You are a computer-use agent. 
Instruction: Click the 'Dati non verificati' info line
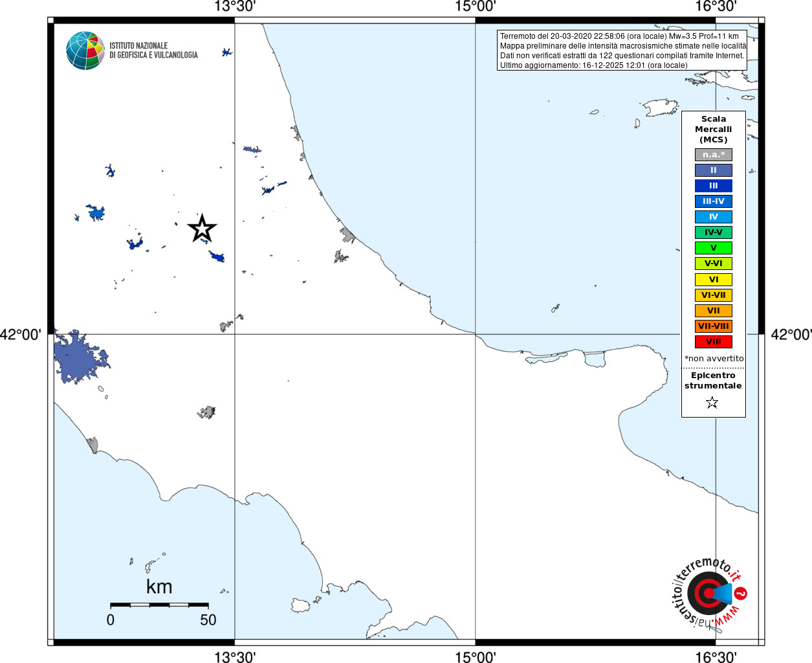pyautogui.click(x=622, y=56)
